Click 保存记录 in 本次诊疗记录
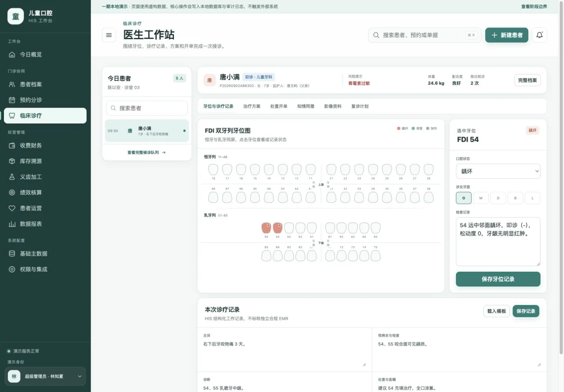The image size is (564, 392). coord(526,311)
